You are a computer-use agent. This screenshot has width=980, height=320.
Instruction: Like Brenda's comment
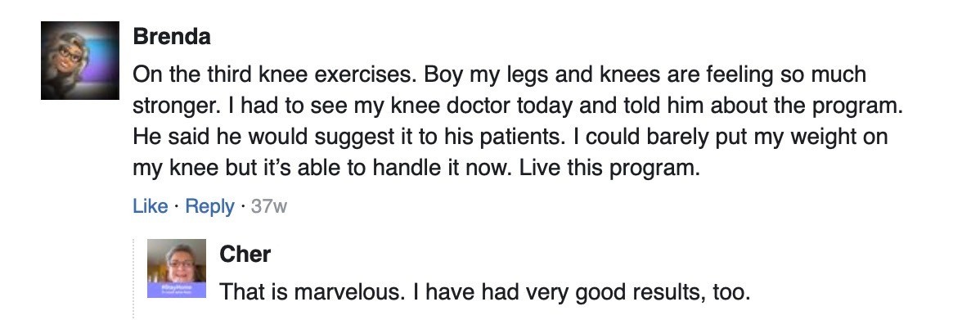click(150, 206)
